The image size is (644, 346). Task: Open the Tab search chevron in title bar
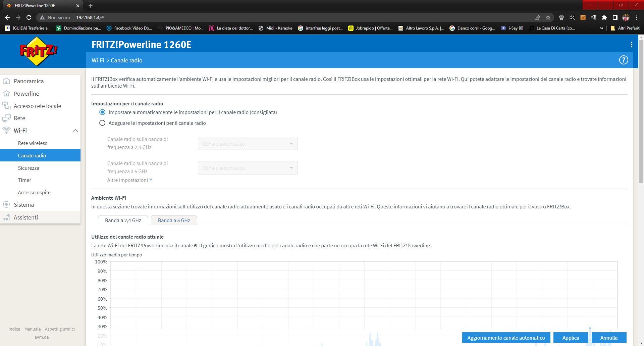(590, 5)
